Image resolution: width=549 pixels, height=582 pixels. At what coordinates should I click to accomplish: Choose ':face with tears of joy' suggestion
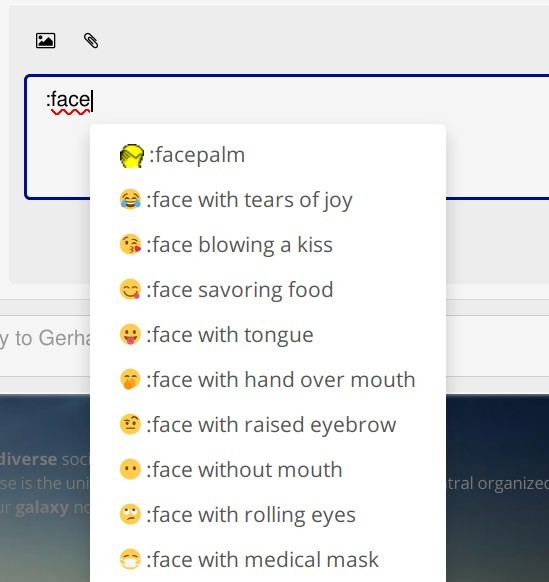tap(268, 200)
